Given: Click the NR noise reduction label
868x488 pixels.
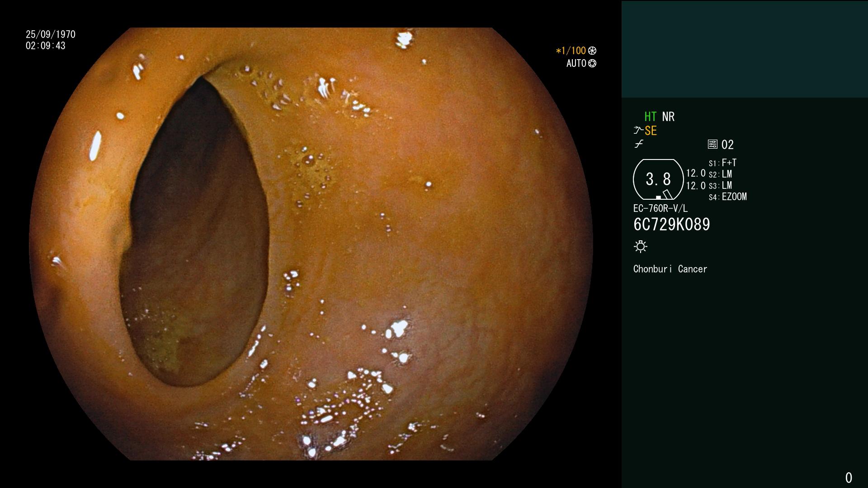Looking at the screenshot, I should [x=668, y=117].
